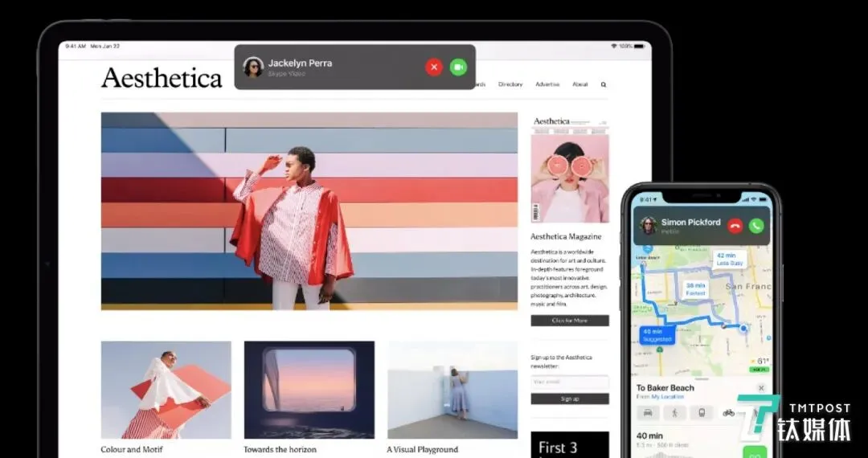Viewport: 868px width, 458px height.
Task: Open the Advertise menu item
Action: [x=547, y=84]
